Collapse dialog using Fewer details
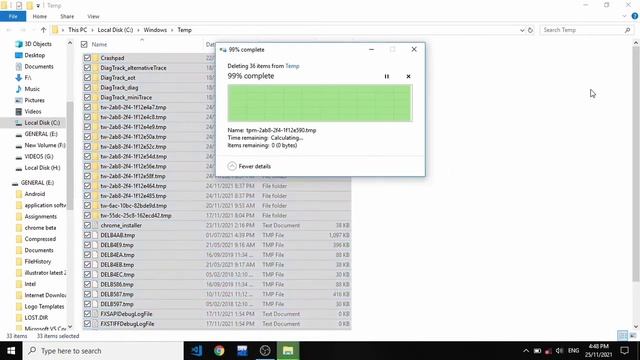 point(249,166)
